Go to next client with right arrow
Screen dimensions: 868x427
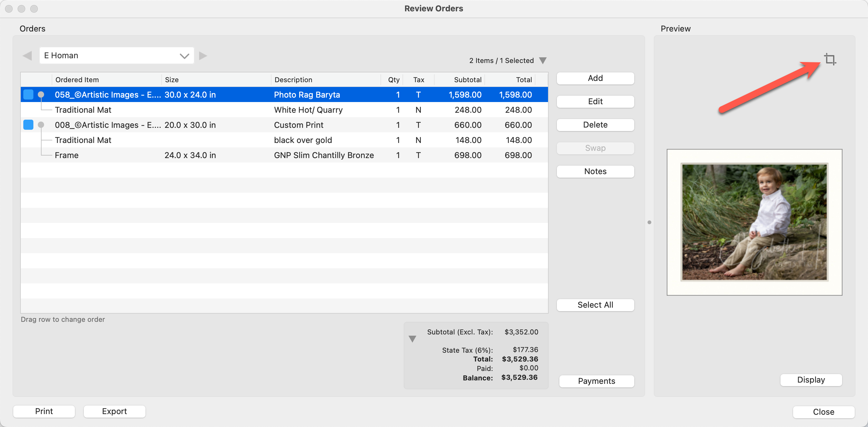pos(203,56)
